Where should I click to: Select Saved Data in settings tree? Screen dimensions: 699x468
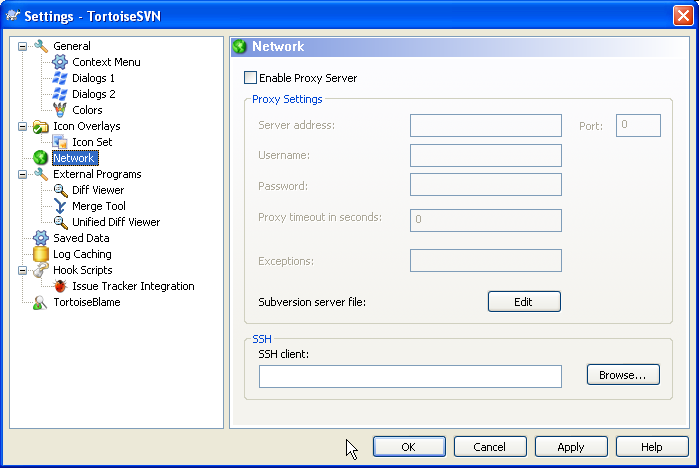click(81, 238)
